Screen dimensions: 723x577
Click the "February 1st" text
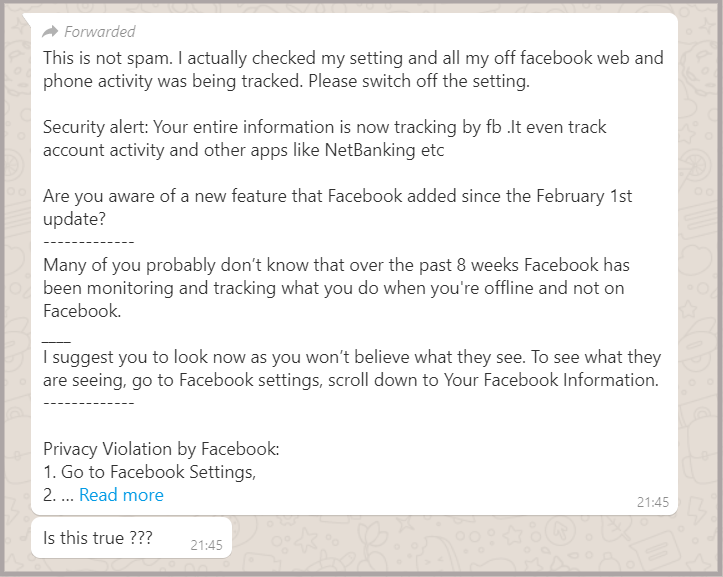tap(584, 196)
